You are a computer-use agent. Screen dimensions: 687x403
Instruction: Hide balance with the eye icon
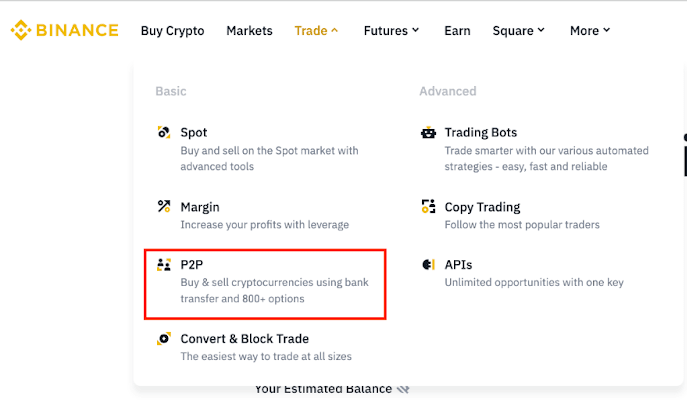coord(403,389)
